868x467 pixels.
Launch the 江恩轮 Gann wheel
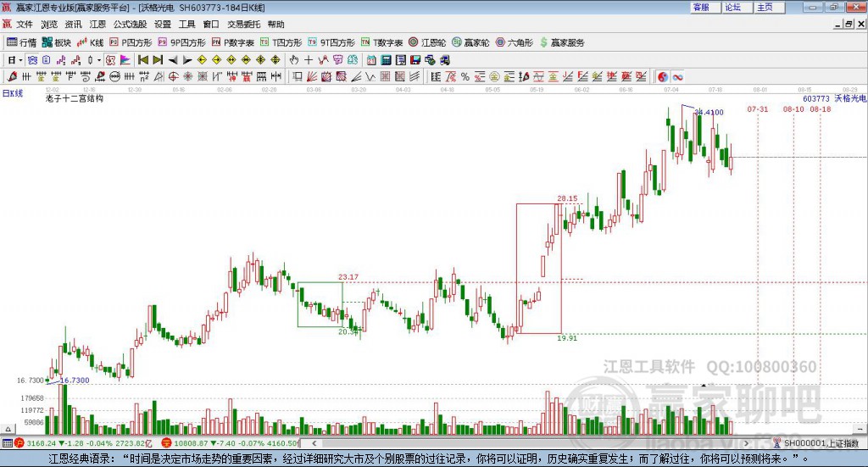pyautogui.click(x=427, y=42)
